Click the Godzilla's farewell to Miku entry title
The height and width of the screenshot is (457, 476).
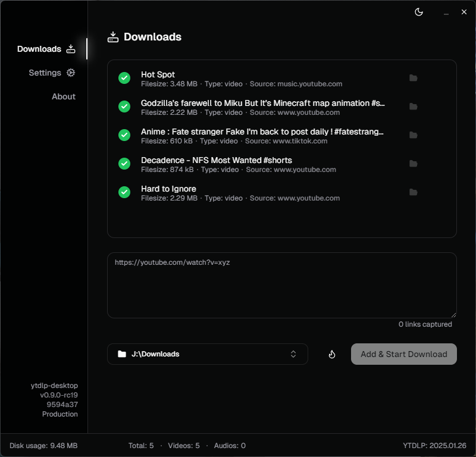[x=263, y=104]
